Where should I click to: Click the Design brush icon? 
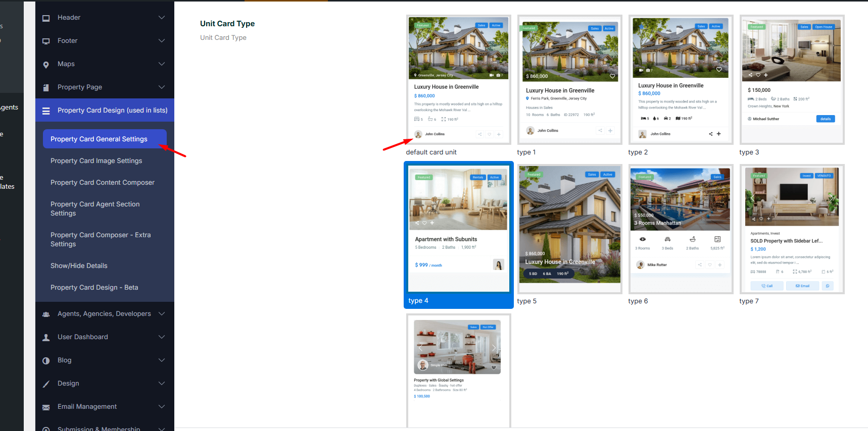46,384
